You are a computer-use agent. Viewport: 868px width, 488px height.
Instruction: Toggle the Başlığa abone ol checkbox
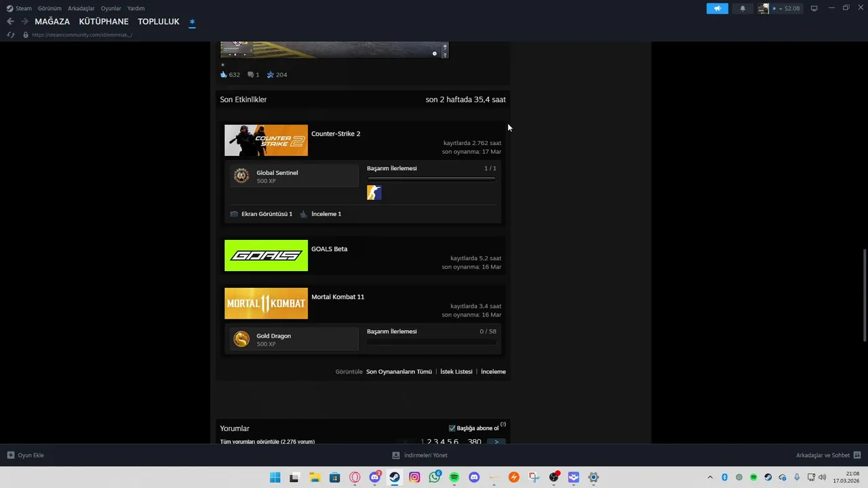[452, 428]
